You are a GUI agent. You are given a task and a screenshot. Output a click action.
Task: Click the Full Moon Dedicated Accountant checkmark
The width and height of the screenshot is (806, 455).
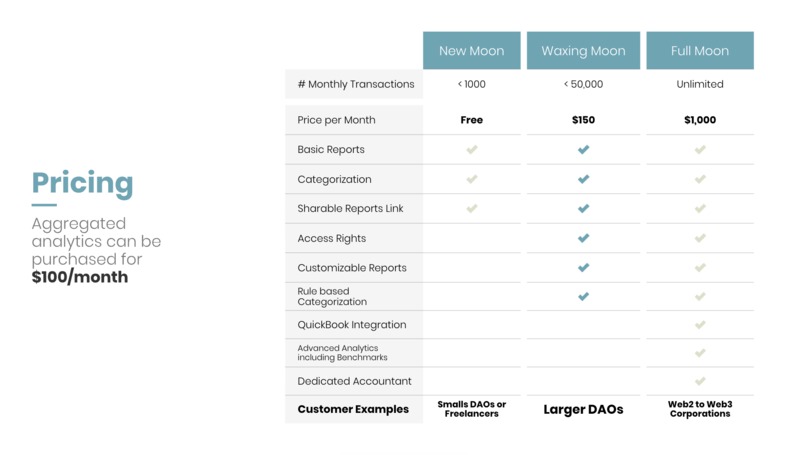700,381
